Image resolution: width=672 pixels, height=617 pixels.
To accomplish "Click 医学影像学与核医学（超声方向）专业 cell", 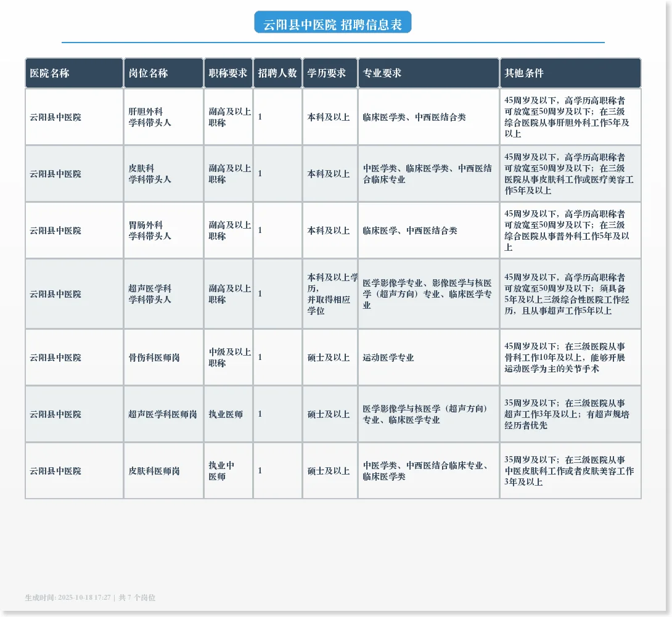I will tap(428, 414).
